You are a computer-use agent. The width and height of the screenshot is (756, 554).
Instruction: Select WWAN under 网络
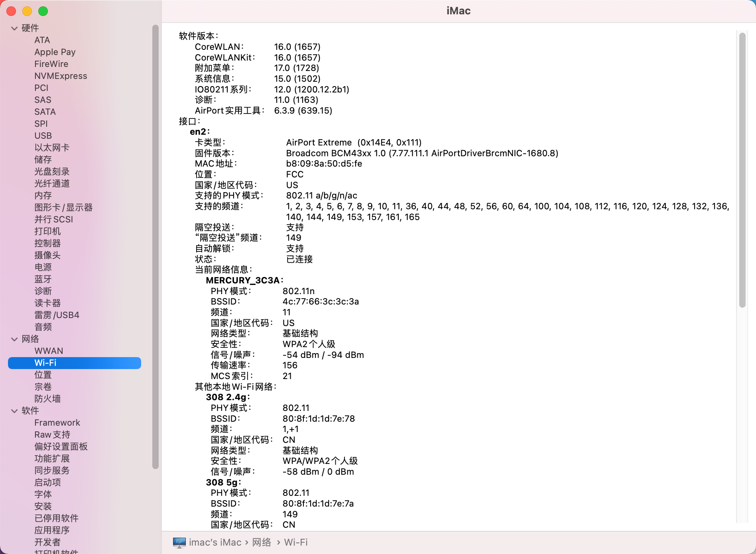(x=49, y=351)
